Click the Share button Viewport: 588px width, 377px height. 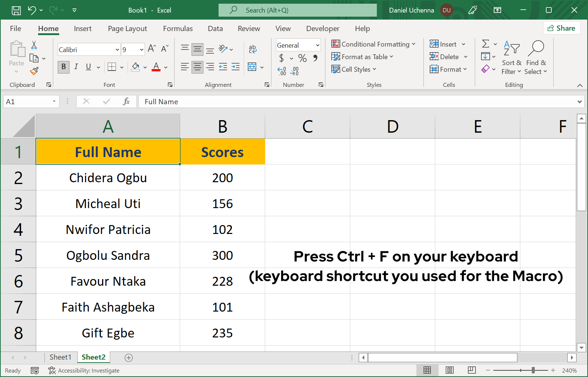coord(561,28)
